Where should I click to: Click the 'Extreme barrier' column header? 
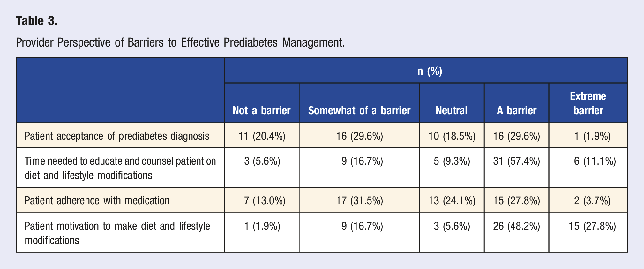click(588, 103)
